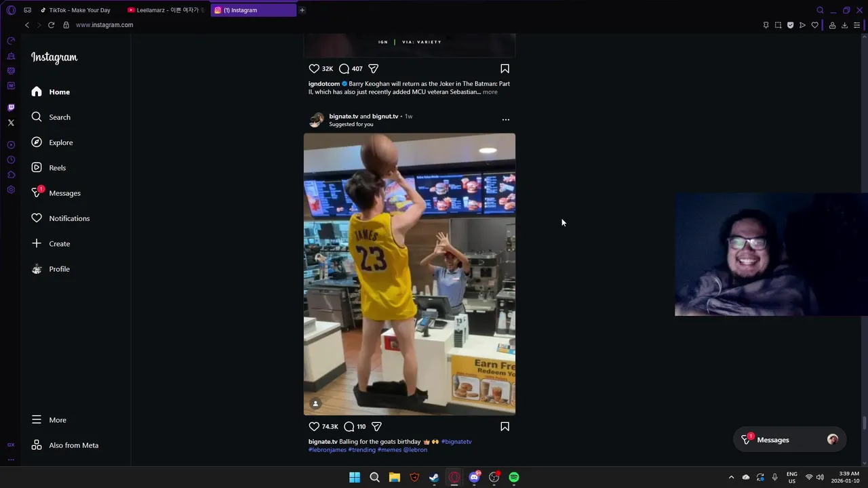Open the @lebron mention link
The height and width of the screenshot is (488, 868).
(415, 450)
